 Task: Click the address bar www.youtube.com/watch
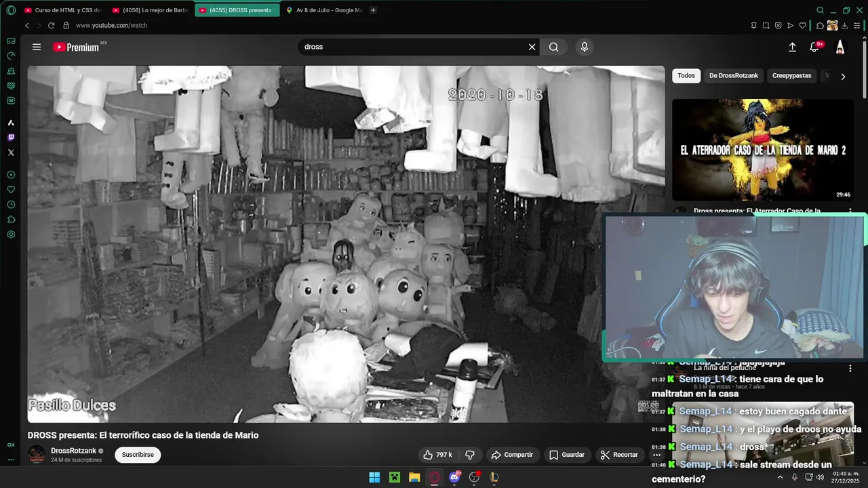pyautogui.click(x=111, y=25)
